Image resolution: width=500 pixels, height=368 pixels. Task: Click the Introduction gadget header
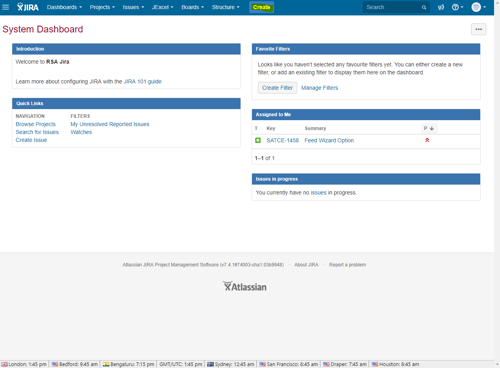click(x=126, y=49)
